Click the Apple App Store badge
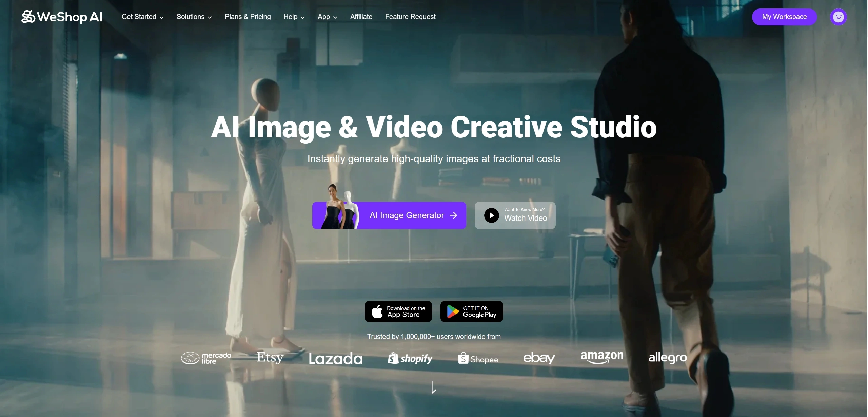 click(x=398, y=311)
